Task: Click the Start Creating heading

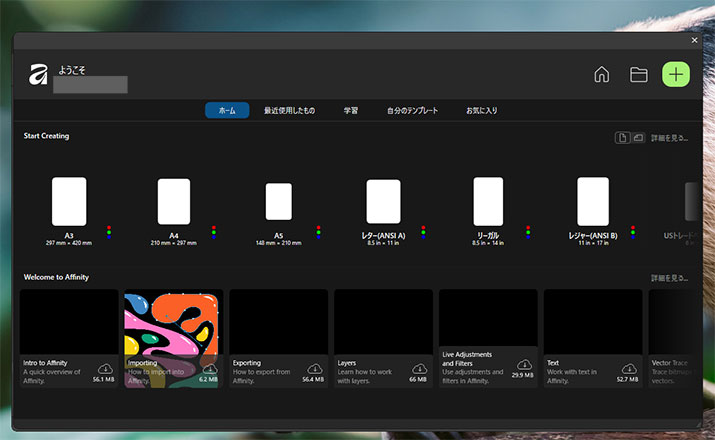Action: pos(47,136)
